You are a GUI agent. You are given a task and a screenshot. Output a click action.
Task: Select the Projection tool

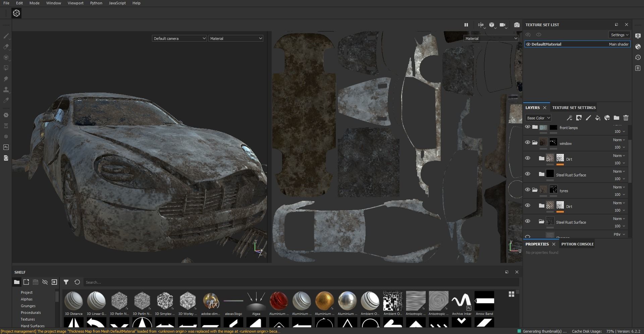point(6,57)
